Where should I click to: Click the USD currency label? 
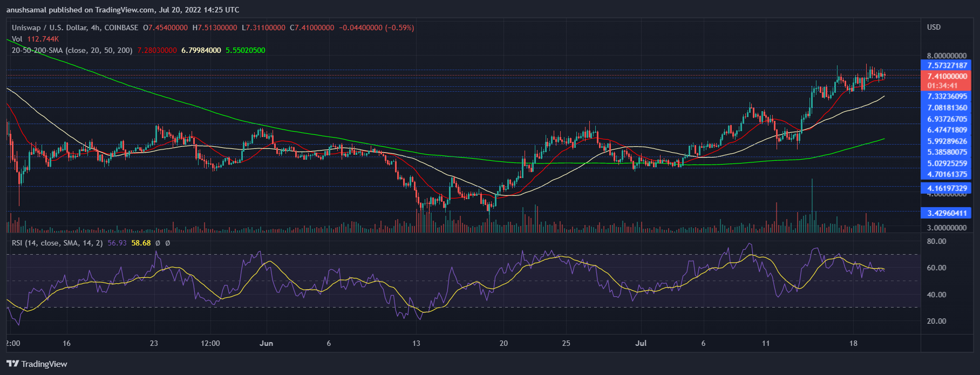(934, 27)
